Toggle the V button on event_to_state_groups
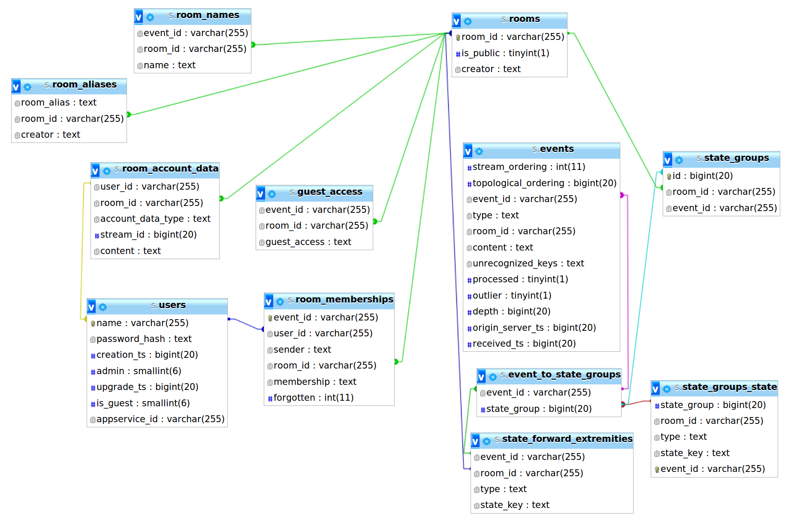This screenshot has width=812, height=526. (x=481, y=377)
